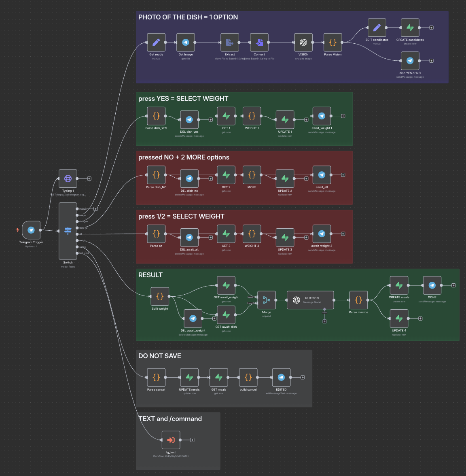The height and width of the screenshot is (476, 466).
Task: Open the VISION OpenAI node
Action: point(303,42)
